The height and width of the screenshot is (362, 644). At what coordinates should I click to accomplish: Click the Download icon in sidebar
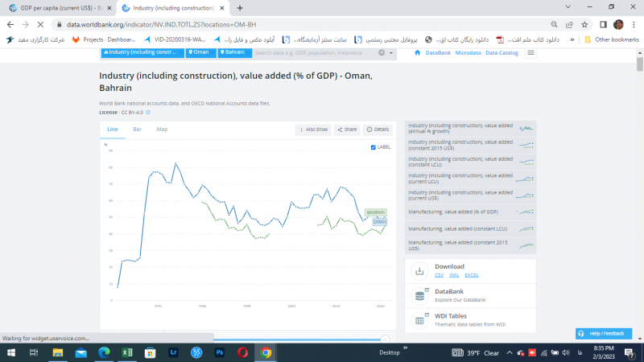420,271
